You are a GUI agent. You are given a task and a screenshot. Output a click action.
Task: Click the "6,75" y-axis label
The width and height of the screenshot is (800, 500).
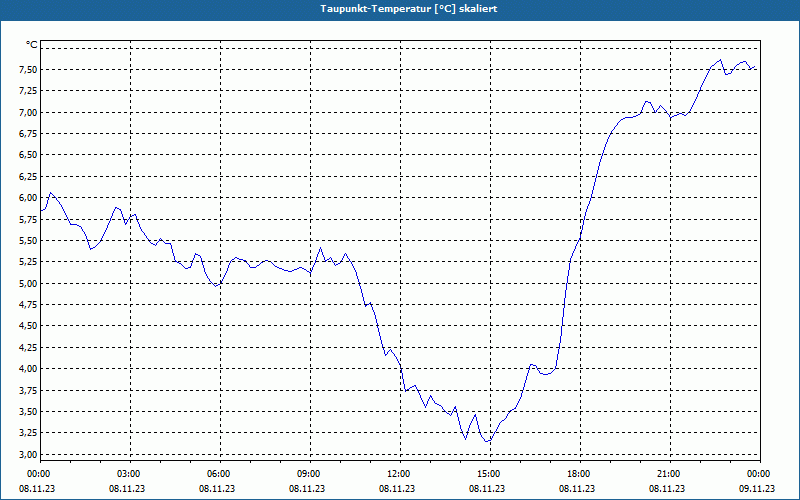click(28, 134)
